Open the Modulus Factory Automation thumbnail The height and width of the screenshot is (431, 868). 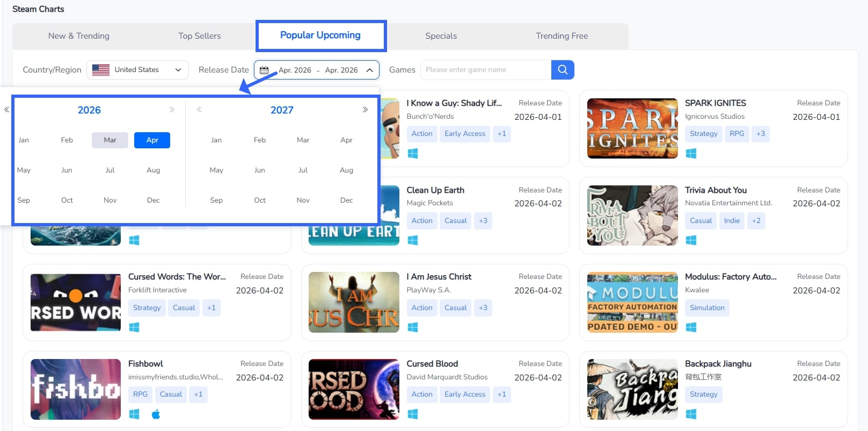click(x=632, y=303)
